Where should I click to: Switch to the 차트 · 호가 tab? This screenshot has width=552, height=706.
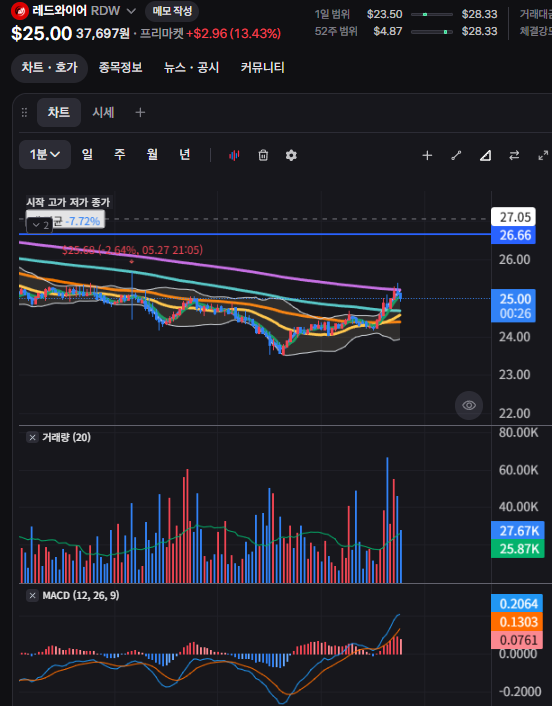(50, 68)
